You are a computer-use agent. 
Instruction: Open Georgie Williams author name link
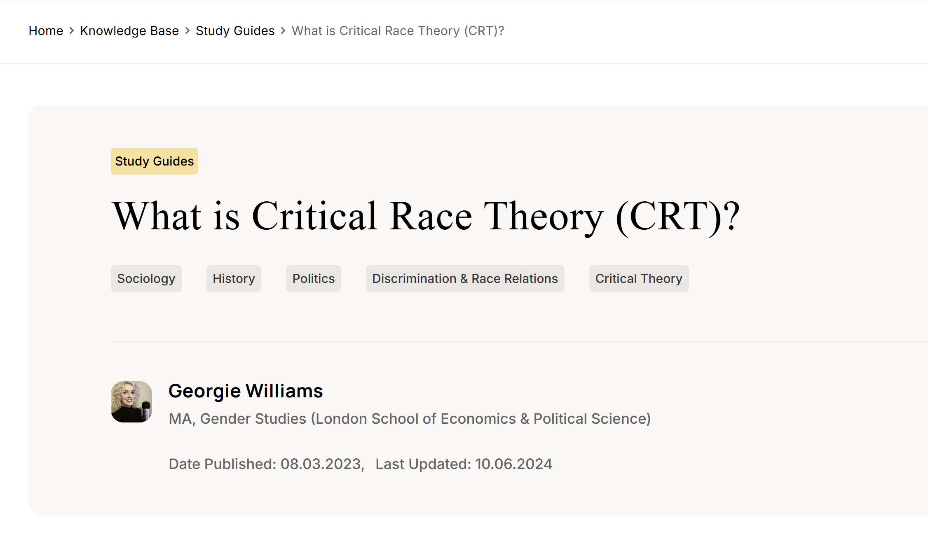(x=246, y=391)
